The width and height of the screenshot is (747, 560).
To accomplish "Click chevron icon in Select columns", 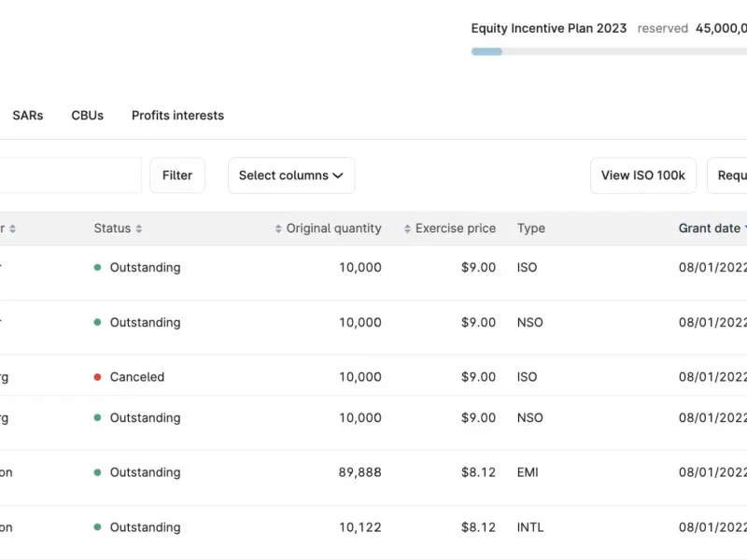I will coord(338,175).
